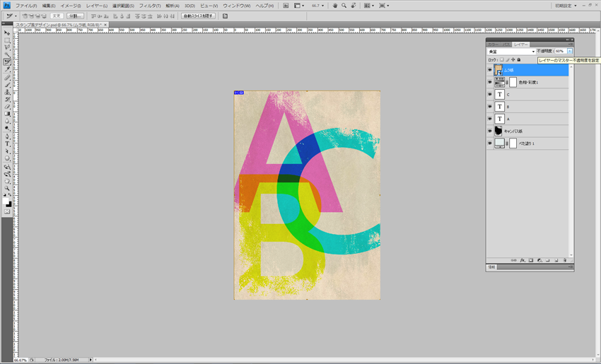Toggle visibility of べた塗り 1 layer

pos(489,143)
